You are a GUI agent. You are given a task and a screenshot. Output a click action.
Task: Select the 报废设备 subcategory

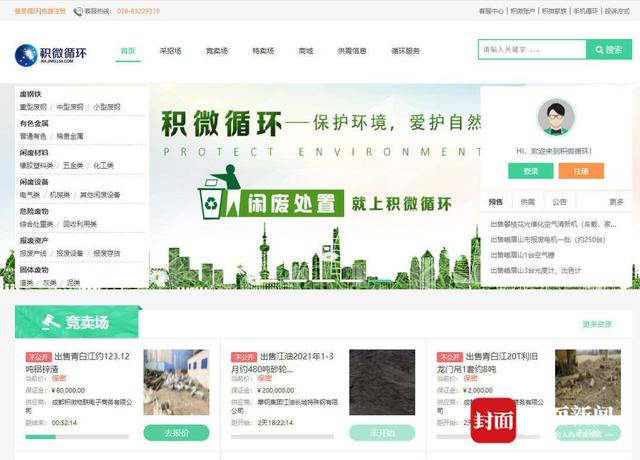(70, 253)
